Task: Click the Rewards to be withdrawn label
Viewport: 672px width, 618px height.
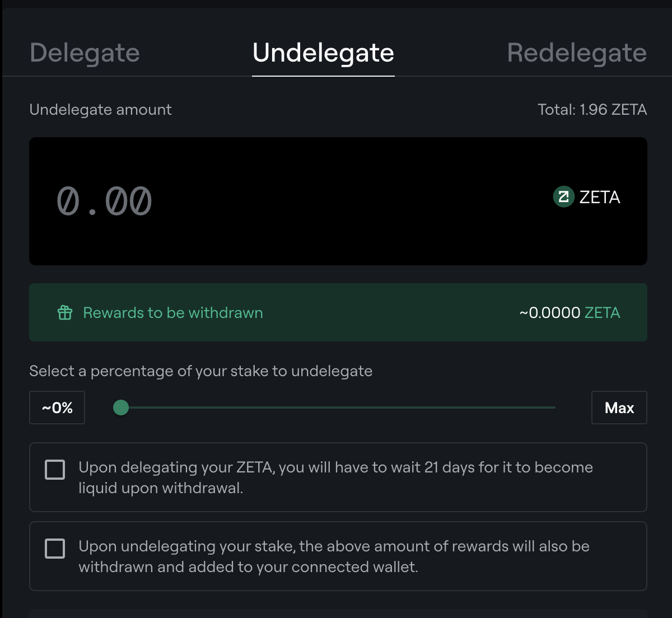Action: 172,312
